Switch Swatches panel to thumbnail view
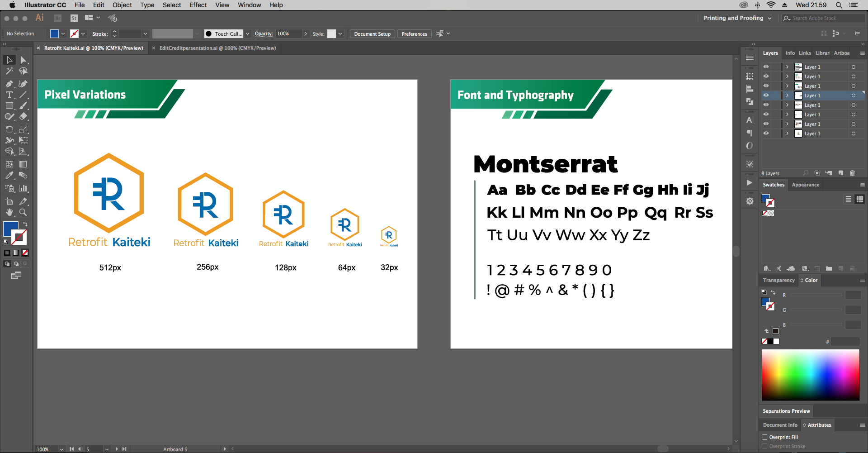 click(x=859, y=199)
